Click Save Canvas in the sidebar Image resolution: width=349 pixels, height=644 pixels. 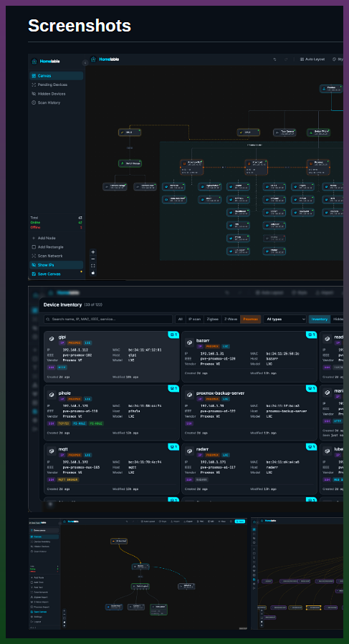57,274
